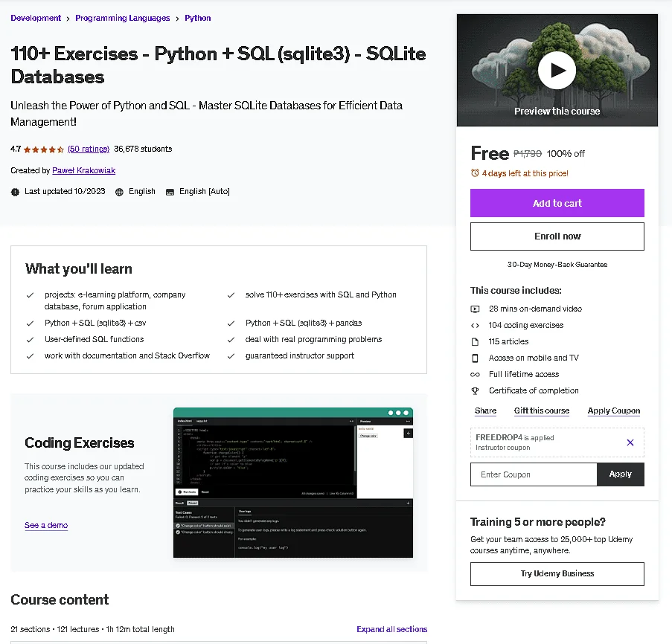Focus the Enter Coupon field
The width and height of the screenshot is (672, 644).
[x=534, y=474]
